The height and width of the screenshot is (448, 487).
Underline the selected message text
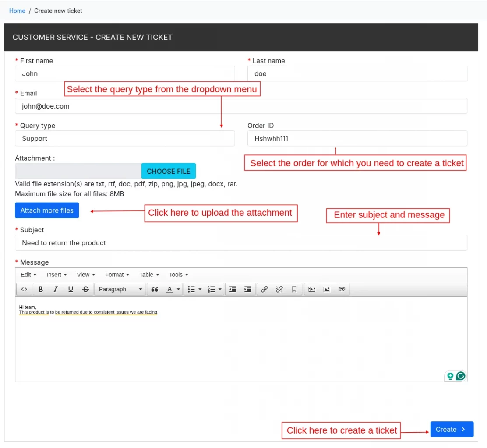pos(71,290)
